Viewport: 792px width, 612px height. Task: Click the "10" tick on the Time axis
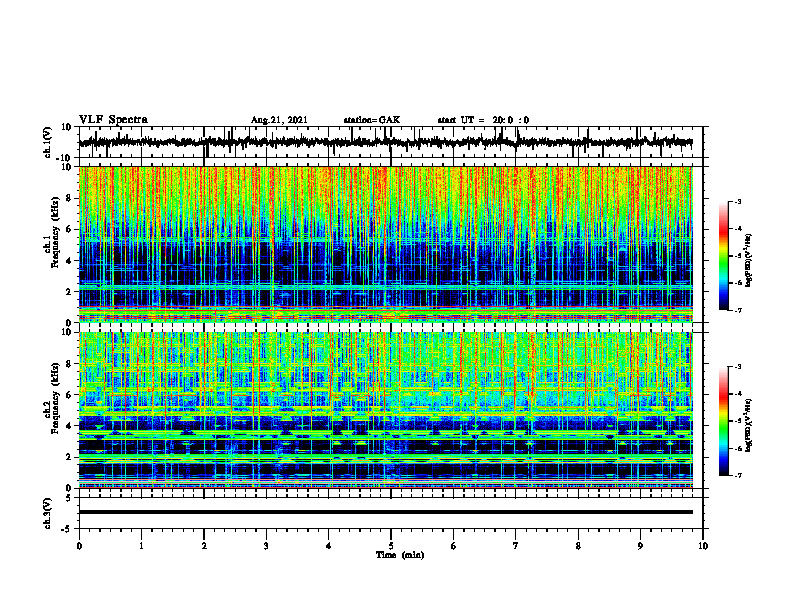point(703,546)
